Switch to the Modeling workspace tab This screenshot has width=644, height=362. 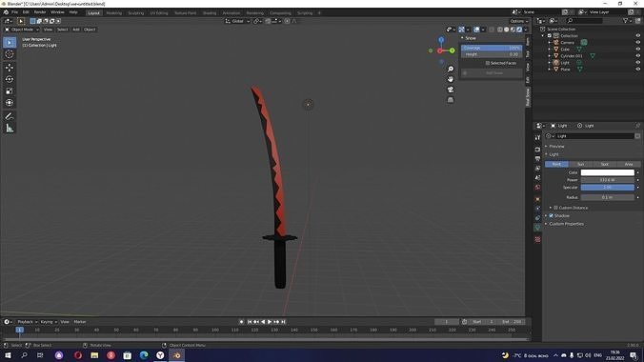click(x=113, y=13)
